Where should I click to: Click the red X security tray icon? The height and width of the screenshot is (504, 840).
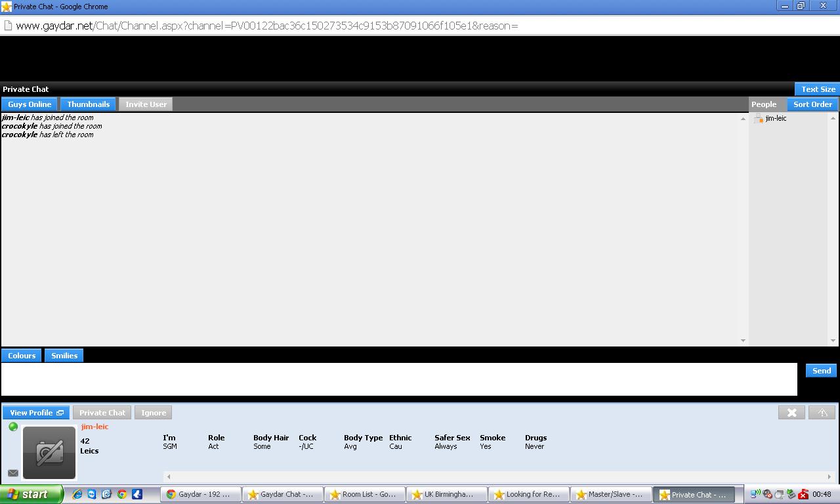[803, 494]
